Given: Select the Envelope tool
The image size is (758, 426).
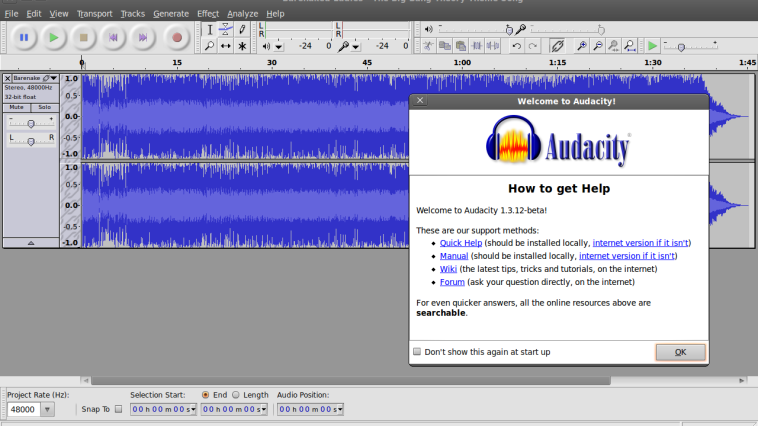Looking at the screenshot, I should point(226,29).
